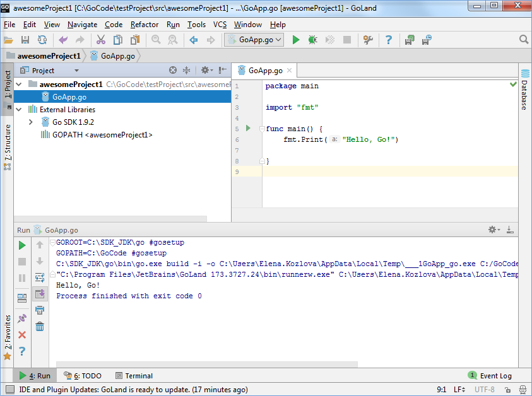Toggle Scroll to the End in console

(x=40, y=293)
